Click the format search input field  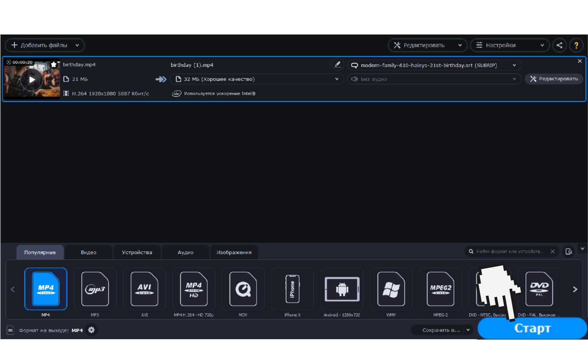coord(509,252)
